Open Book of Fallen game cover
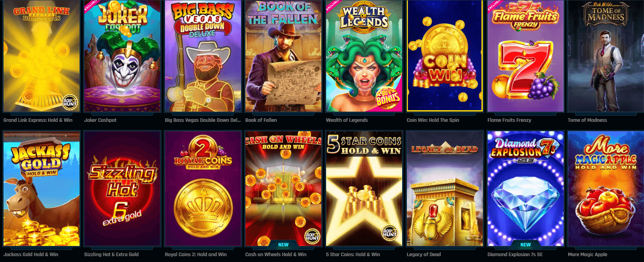 coord(283,56)
